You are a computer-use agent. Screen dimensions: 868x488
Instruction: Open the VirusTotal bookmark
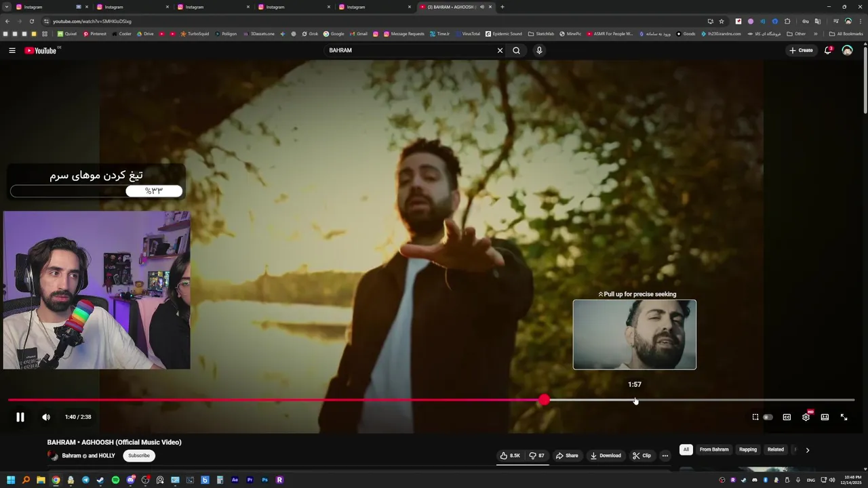[x=468, y=34]
